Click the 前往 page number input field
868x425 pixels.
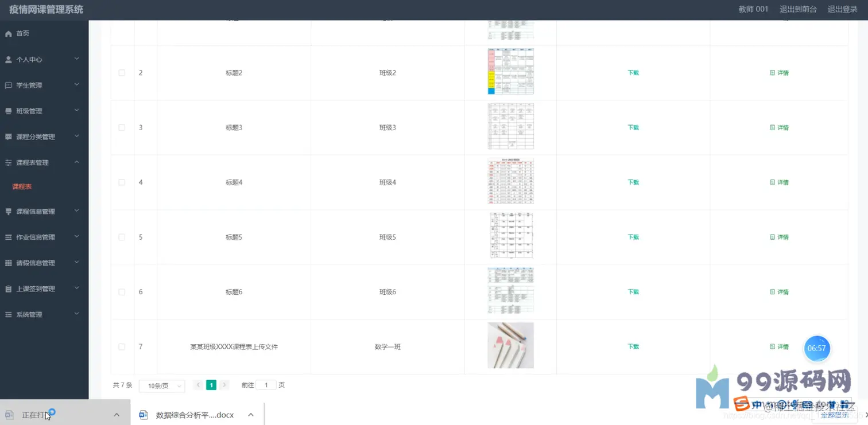tap(266, 385)
